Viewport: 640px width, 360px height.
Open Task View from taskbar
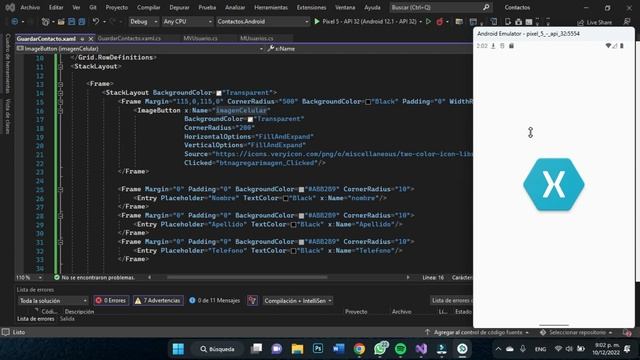[256, 349]
